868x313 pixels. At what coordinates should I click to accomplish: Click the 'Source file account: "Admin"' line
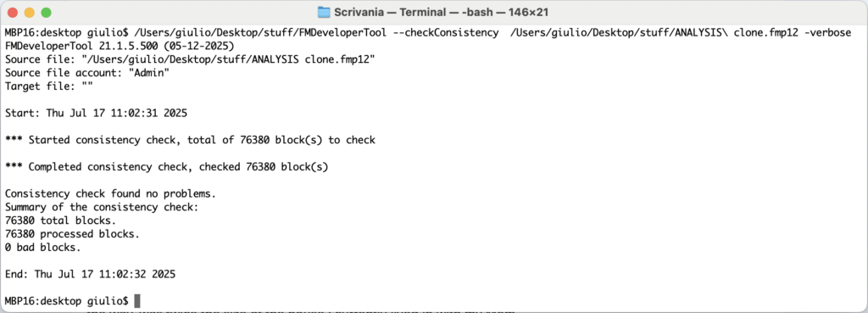click(x=87, y=73)
